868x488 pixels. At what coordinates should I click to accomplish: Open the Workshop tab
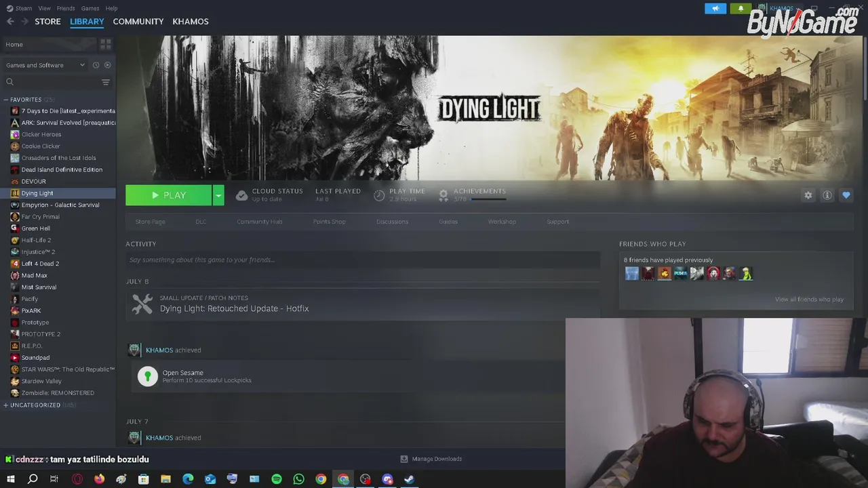(x=502, y=222)
